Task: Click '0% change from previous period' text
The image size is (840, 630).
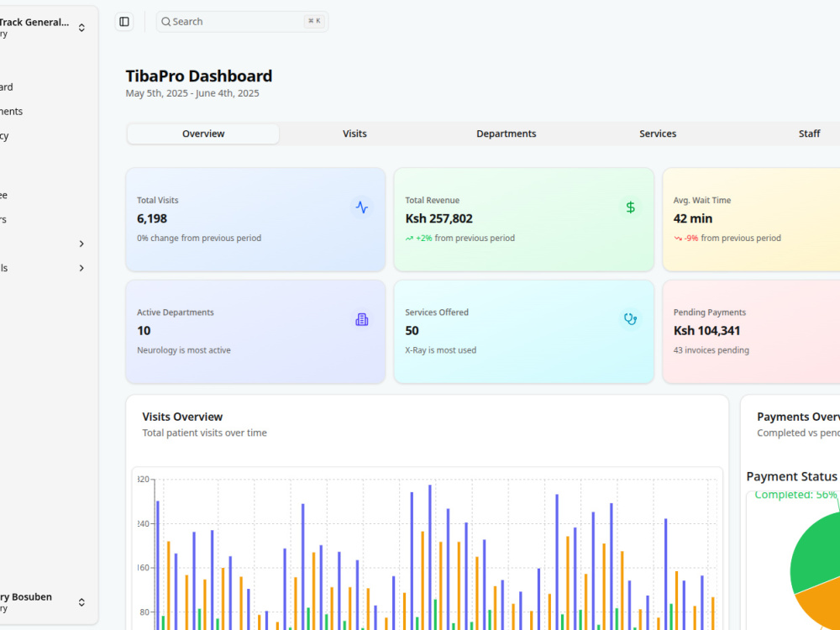Action: (x=199, y=239)
